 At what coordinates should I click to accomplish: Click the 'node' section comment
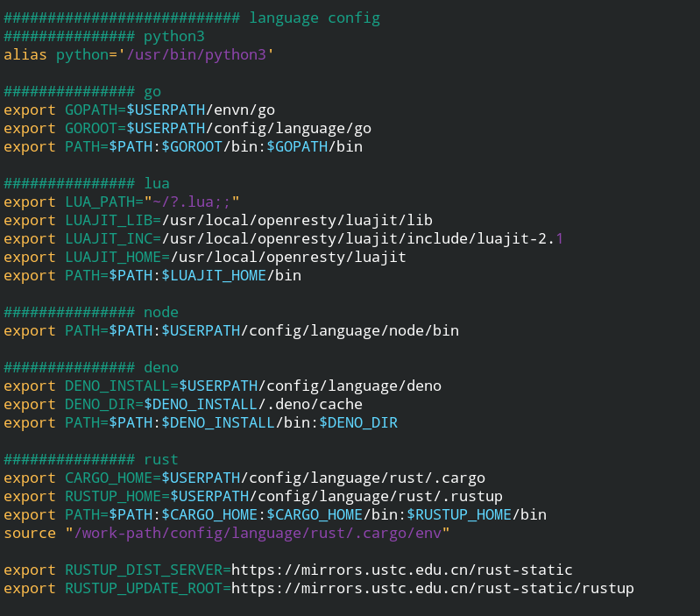tap(91, 313)
